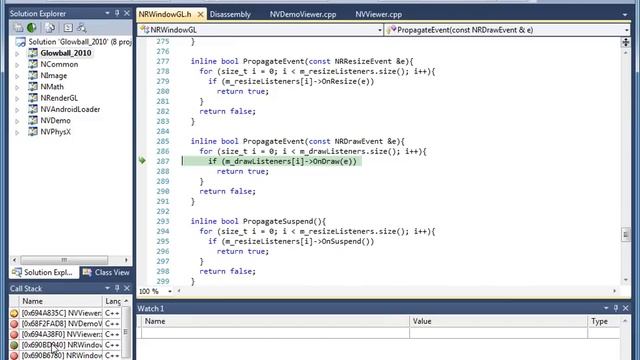Click the View Class Diagram icon in Solution Explorer
The width and height of the screenshot is (640, 360).
click(x=82, y=28)
